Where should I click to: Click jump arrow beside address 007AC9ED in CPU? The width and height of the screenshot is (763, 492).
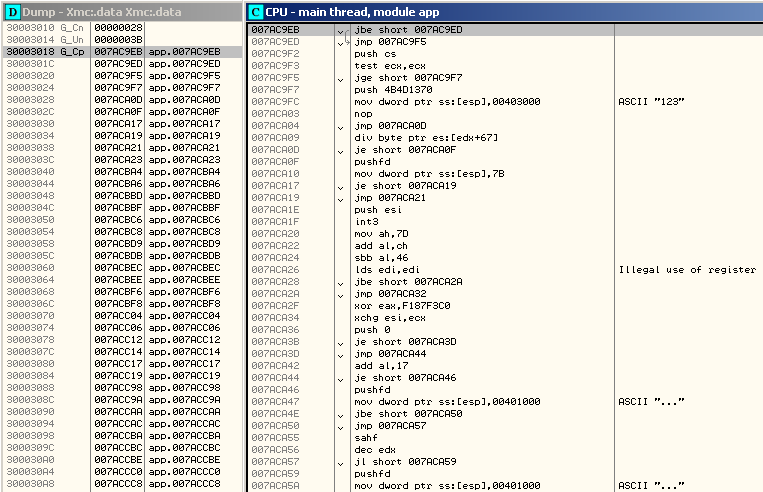tap(341, 41)
